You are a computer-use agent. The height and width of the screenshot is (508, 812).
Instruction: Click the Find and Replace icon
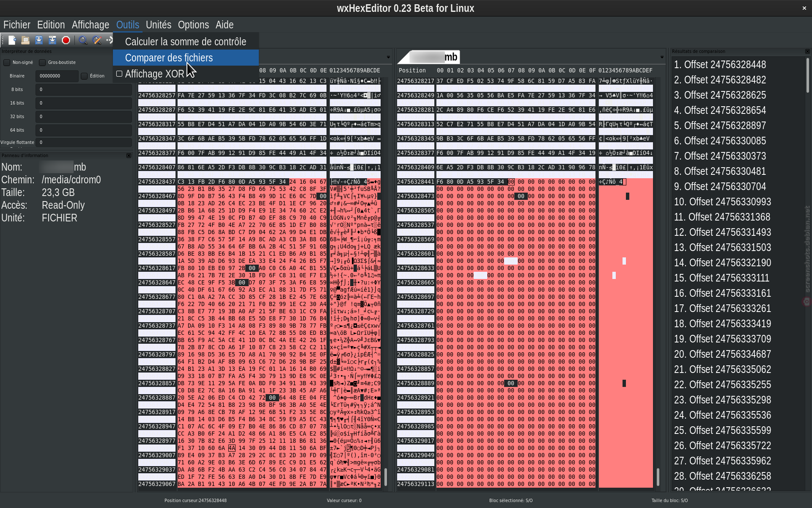click(96, 40)
